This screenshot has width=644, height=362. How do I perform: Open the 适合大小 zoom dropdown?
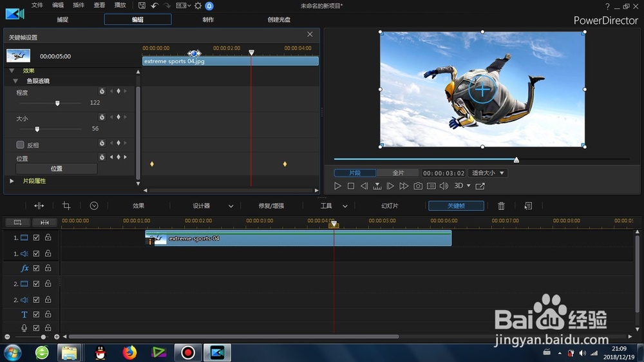(x=488, y=173)
